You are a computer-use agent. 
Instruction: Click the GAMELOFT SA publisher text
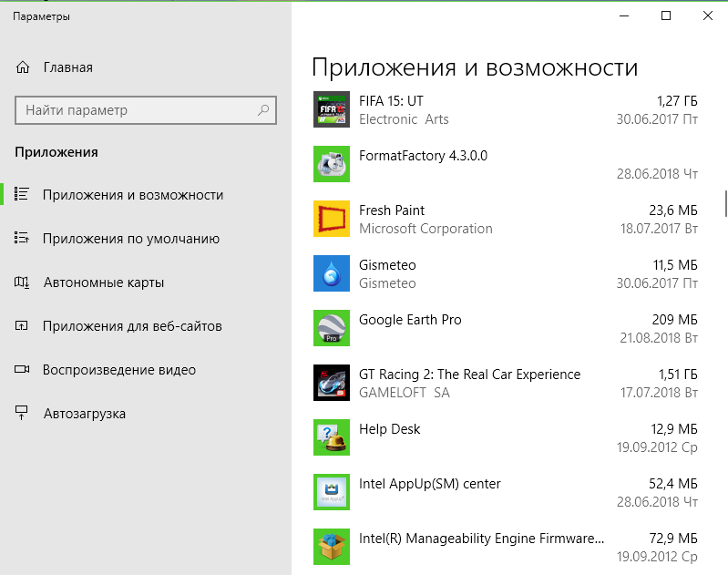tap(404, 393)
